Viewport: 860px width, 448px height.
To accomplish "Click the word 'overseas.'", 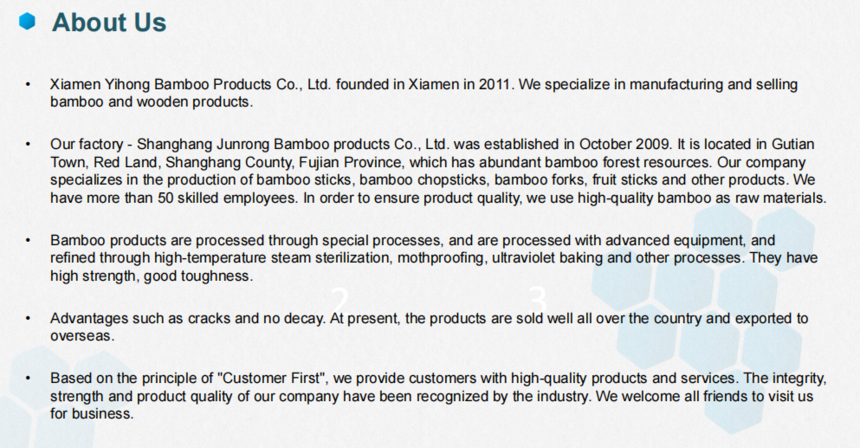I will coord(82,336).
